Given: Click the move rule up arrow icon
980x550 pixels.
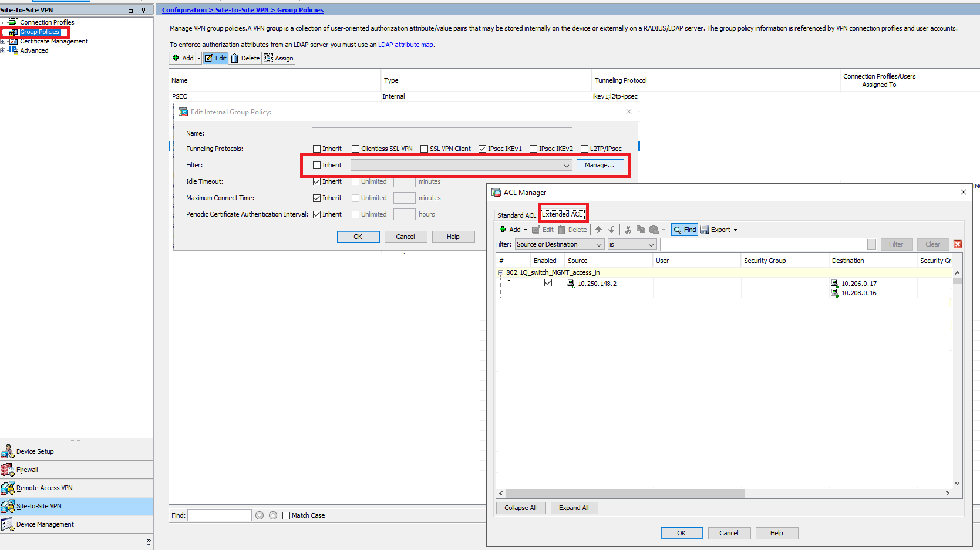Looking at the screenshot, I should pos(598,229).
